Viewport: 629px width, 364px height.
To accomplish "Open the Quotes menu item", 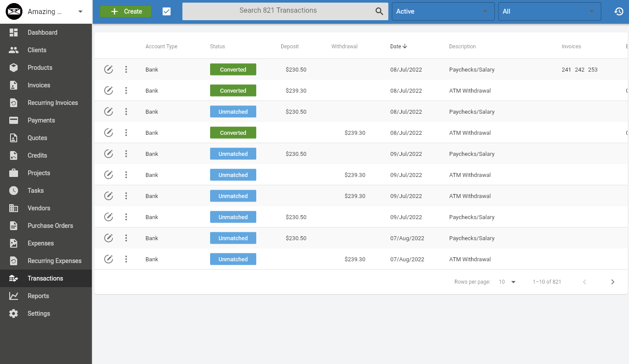I will click(46, 138).
